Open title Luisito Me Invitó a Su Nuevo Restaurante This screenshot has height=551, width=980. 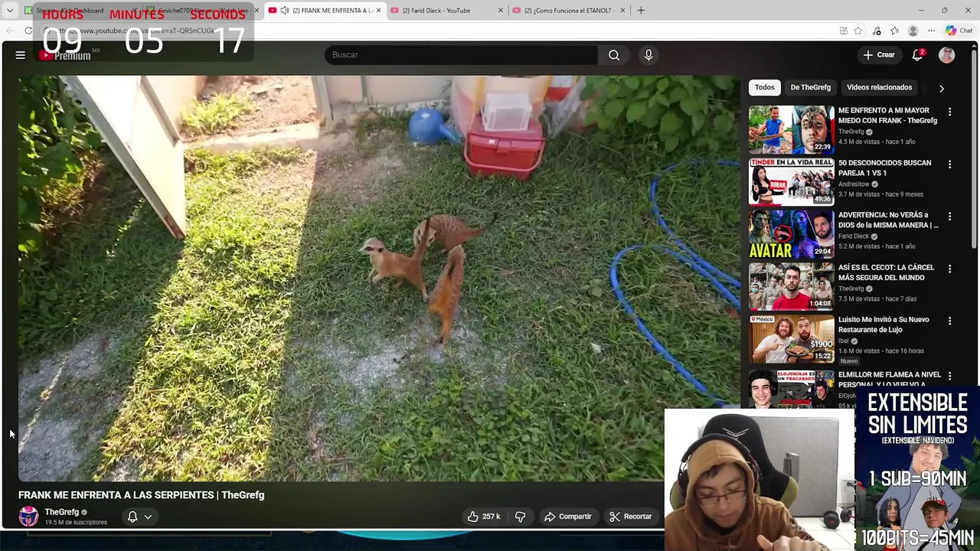(884, 324)
